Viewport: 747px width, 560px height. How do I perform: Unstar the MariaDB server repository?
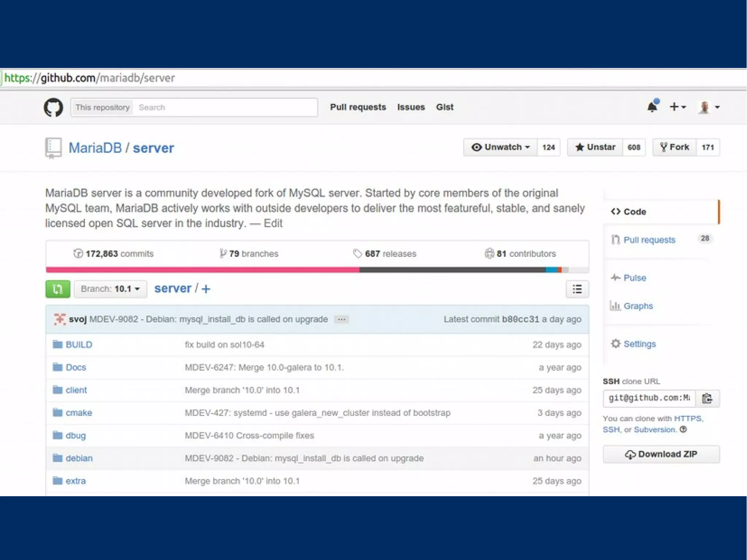tap(595, 147)
